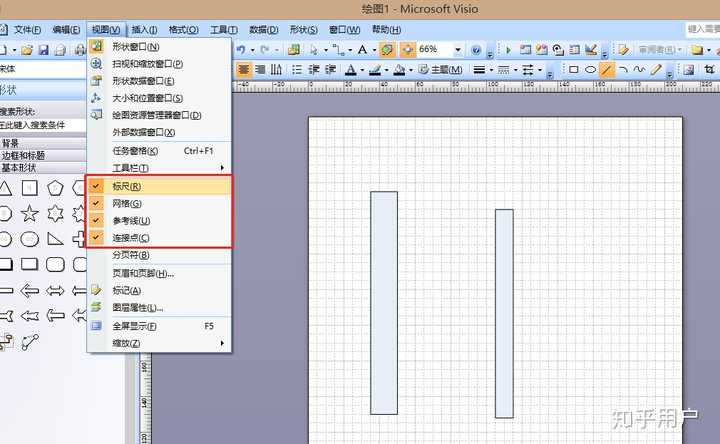Click the rounded rectangle shape in stencil
This screenshot has height=444, width=720.
coord(55,264)
